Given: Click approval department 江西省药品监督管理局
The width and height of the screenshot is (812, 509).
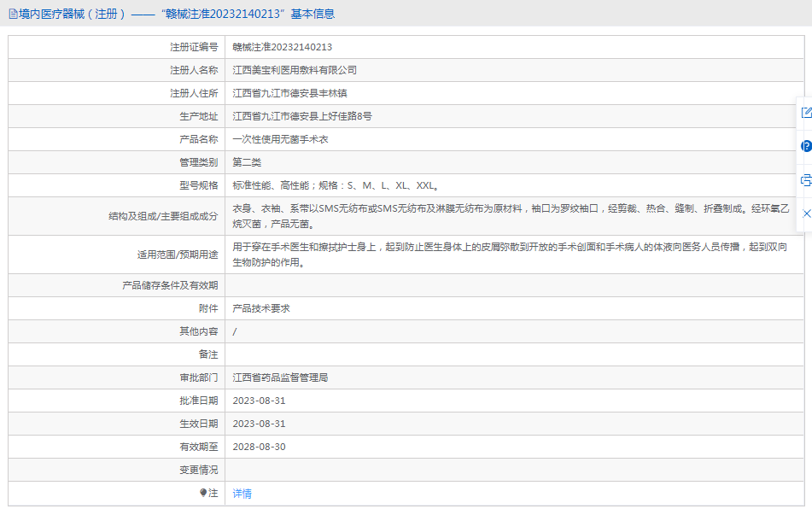Looking at the screenshot, I should 280,378.
